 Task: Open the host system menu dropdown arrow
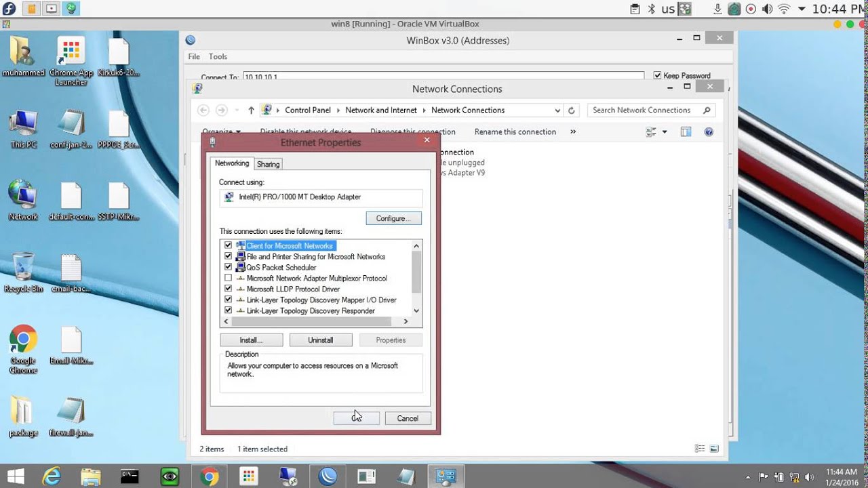[x=802, y=9]
